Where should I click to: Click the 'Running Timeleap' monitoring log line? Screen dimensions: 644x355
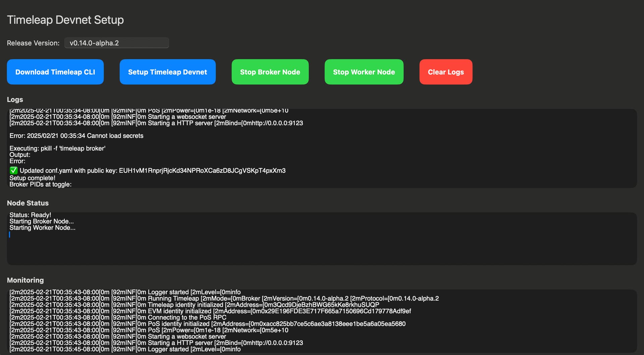(x=224, y=298)
